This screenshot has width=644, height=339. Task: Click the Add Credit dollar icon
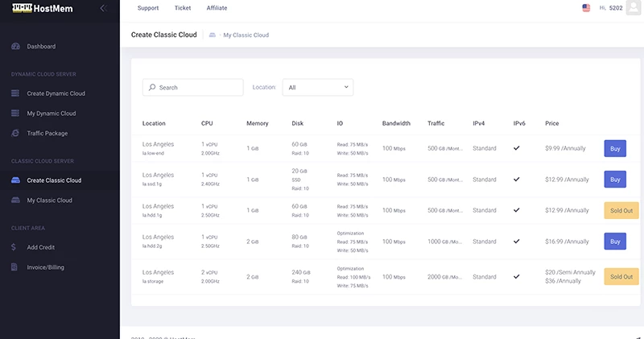14,247
